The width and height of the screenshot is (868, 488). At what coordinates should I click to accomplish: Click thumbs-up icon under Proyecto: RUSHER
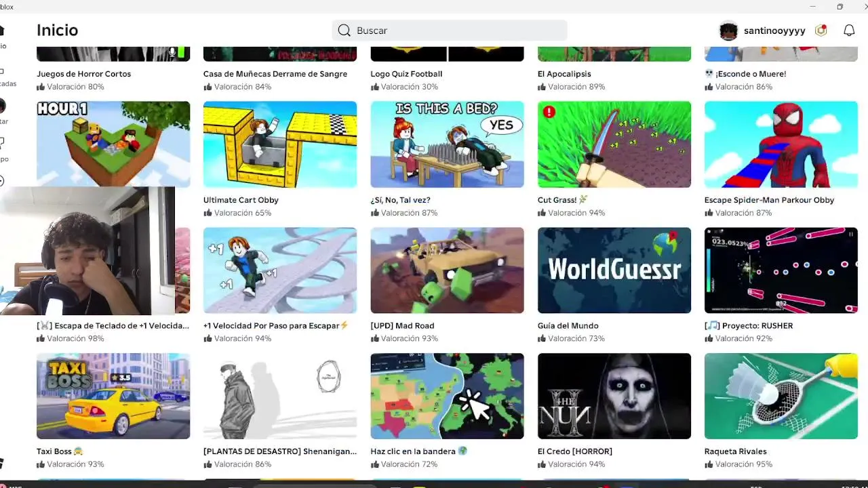tap(709, 338)
